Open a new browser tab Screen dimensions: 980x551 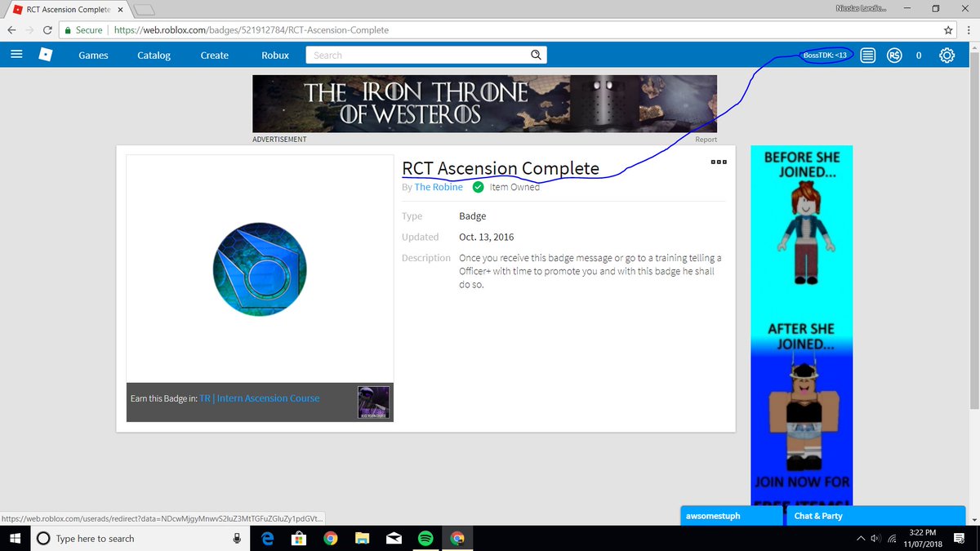coord(144,9)
